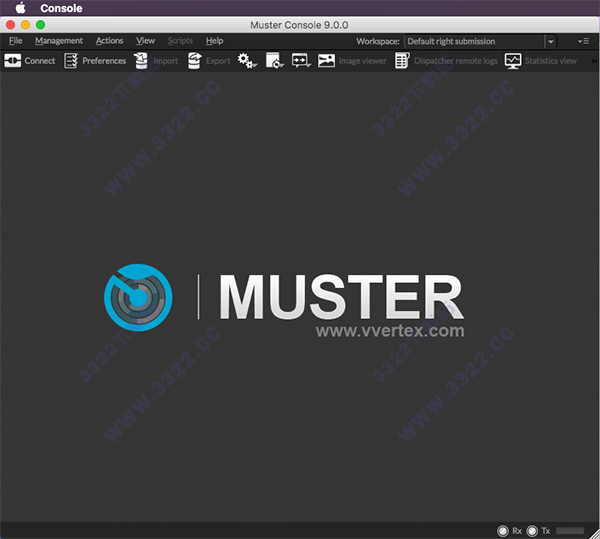Click the Image viewer label

coord(362,61)
